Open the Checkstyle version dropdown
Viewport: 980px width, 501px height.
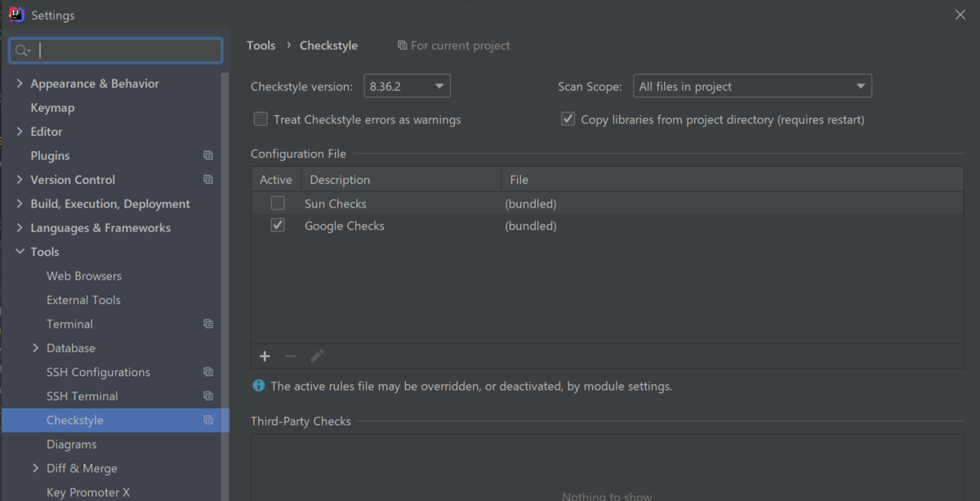(x=407, y=86)
